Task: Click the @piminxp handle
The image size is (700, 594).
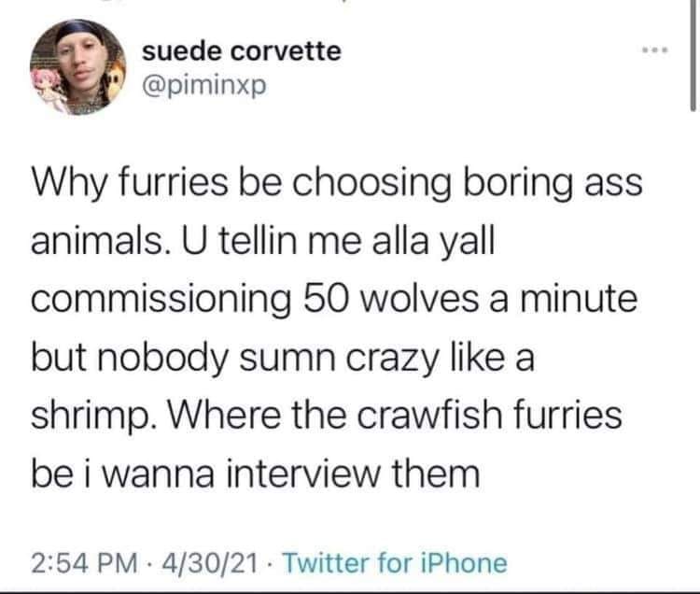Action: coord(201,87)
